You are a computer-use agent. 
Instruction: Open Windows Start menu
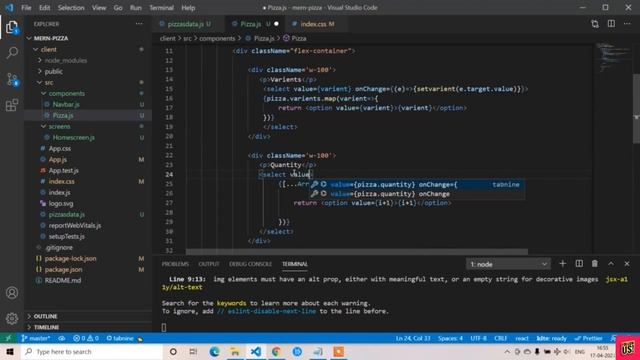click(10, 351)
